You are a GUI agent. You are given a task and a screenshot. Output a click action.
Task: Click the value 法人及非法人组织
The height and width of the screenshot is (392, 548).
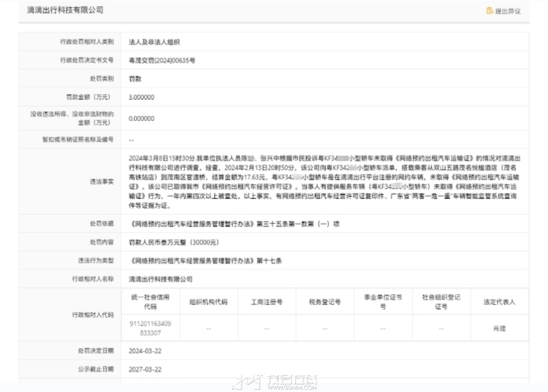coord(154,42)
